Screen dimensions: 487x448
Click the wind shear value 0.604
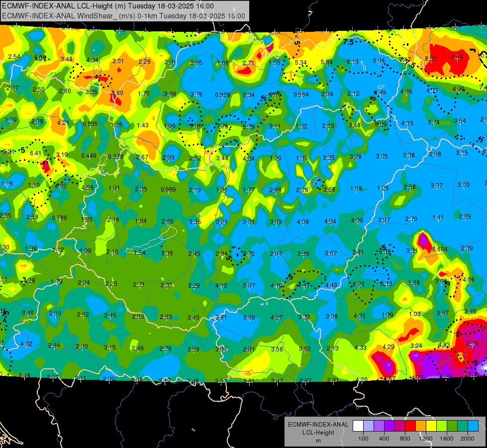pyautogui.click(x=440, y=249)
